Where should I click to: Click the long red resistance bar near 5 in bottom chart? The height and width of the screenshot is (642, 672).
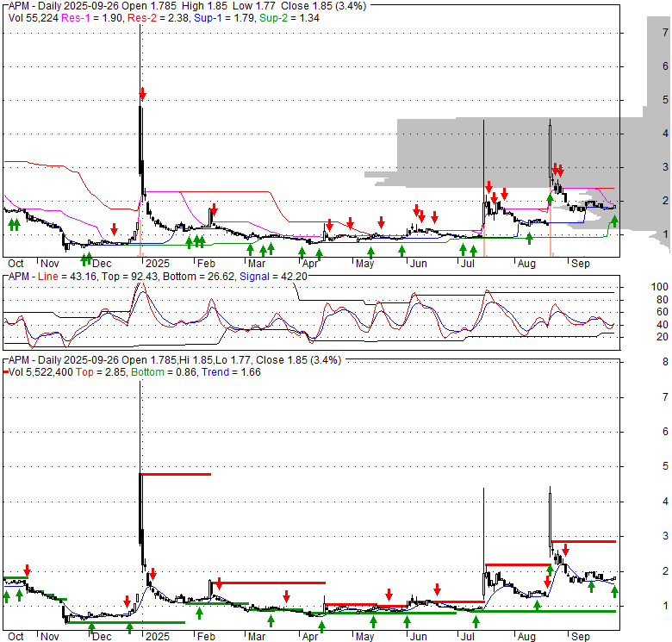pyautogui.click(x=176, y=474)
